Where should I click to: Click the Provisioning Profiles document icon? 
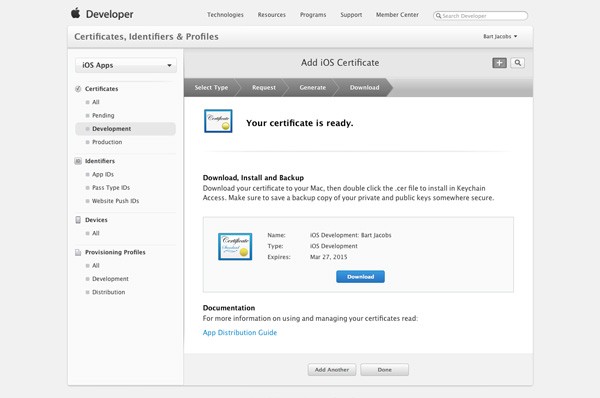coord(78,252)
